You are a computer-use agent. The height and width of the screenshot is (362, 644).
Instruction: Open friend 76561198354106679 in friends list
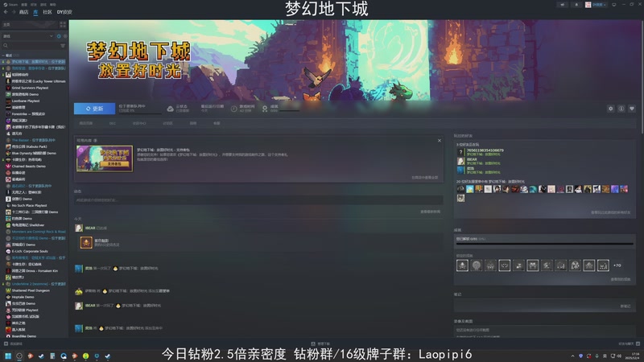pyautogui.click(x=485, y=150)
